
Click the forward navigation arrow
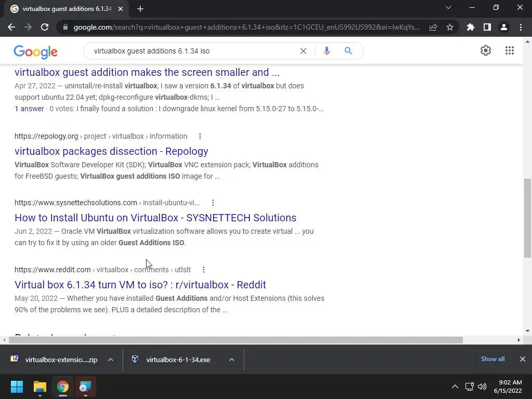[28, 27]
